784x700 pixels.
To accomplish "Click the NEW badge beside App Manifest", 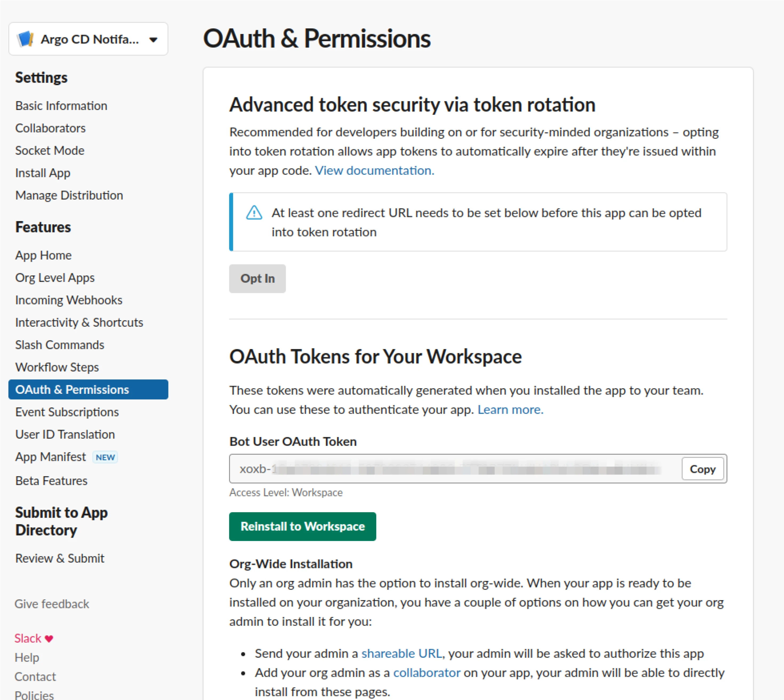I will click(105, 457).
